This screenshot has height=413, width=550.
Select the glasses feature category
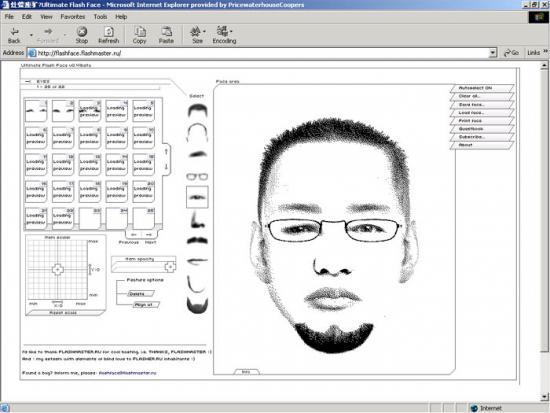(197, 176)
